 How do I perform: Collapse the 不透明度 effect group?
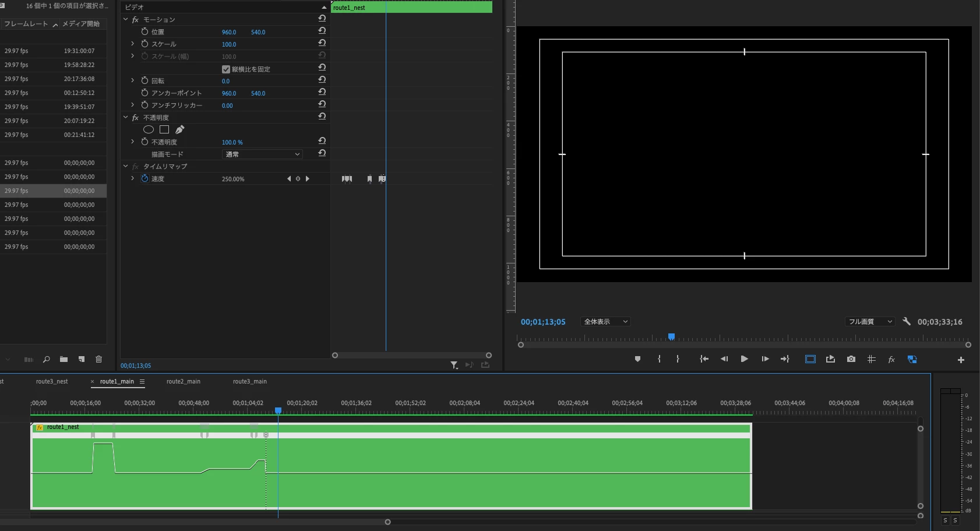click(125, 117)
